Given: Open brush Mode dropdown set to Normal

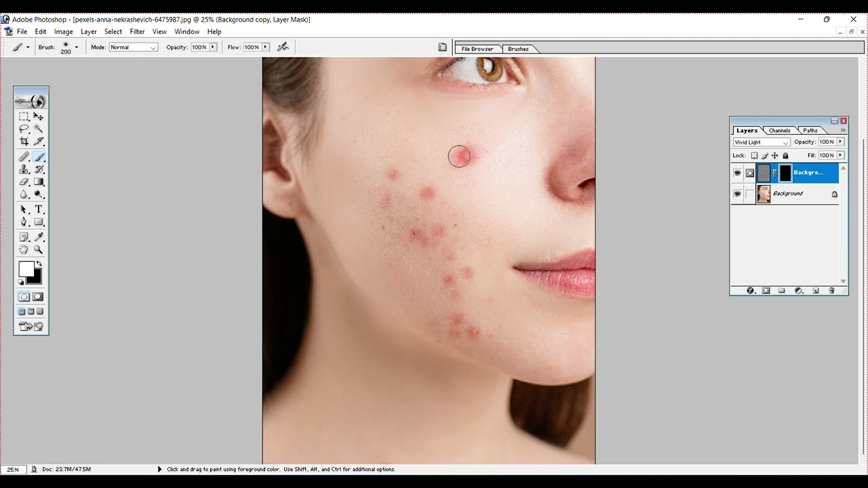Looking at the screenshot, I should (133, 47).
